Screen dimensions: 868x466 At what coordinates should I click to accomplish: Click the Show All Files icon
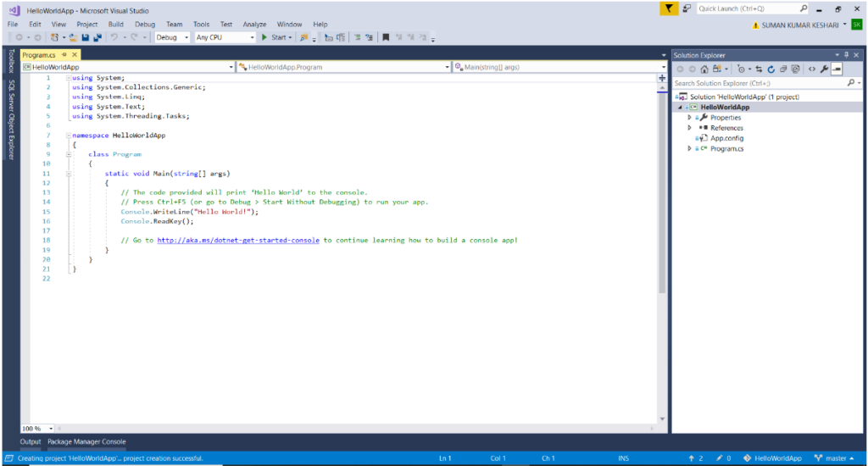[795, 69]
